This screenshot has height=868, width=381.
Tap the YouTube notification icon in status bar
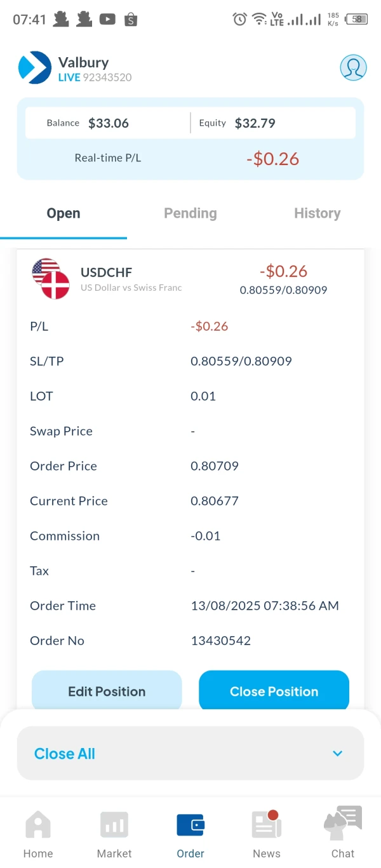[107, 19]
